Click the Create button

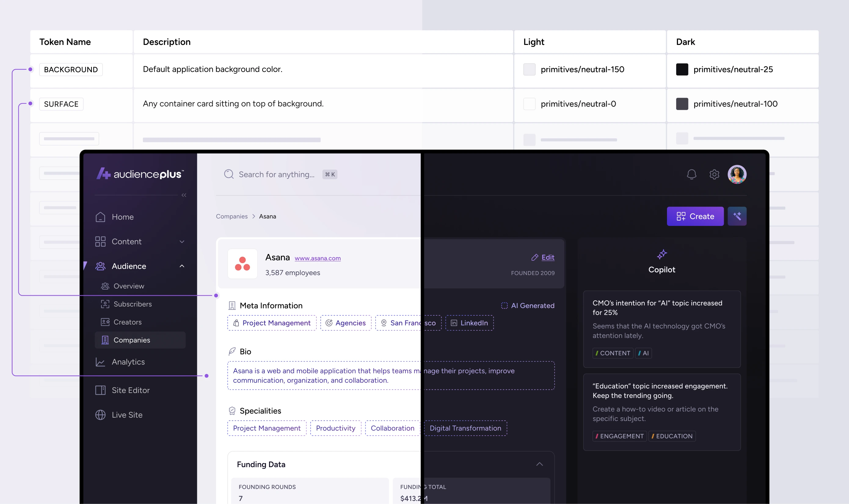pyautogui.click(x=695, y=216)
